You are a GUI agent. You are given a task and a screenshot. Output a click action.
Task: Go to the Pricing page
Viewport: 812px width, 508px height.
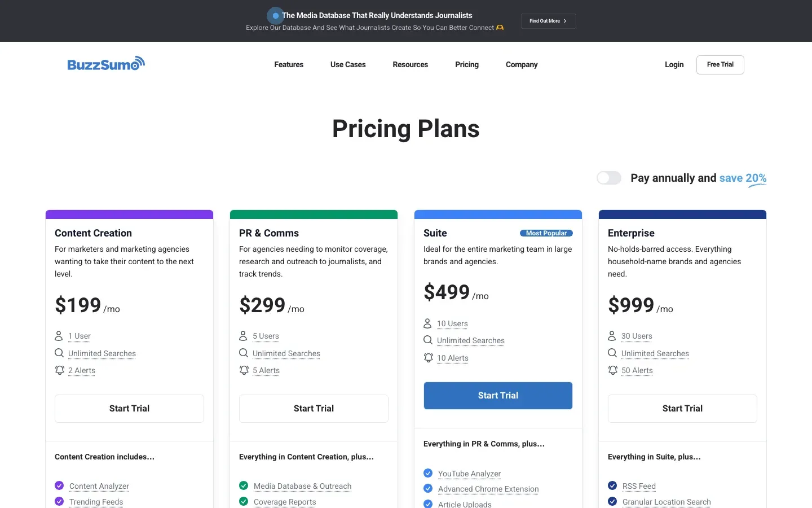pos(467,64)
